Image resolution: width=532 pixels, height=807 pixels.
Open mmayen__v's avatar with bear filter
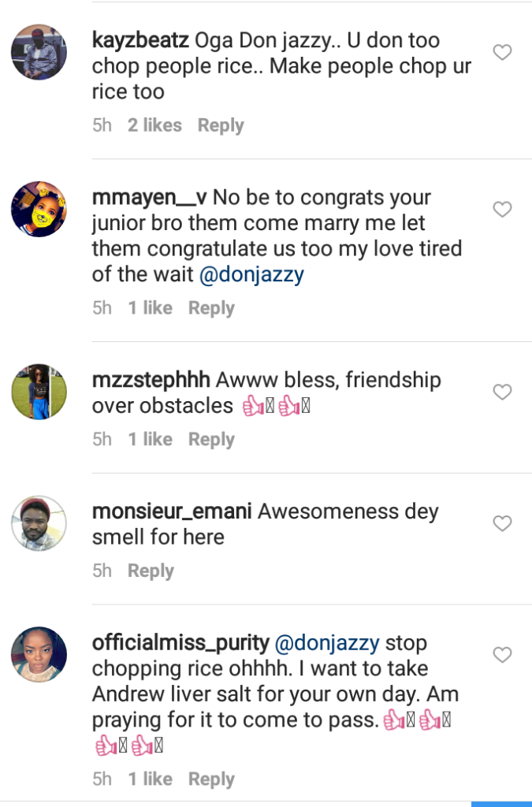coord(39,209)
